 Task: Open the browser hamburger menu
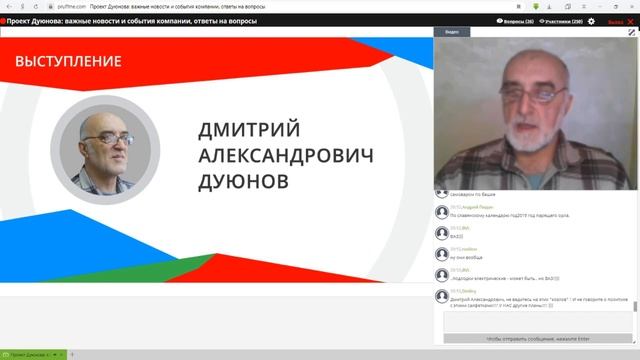coord(584,7)
